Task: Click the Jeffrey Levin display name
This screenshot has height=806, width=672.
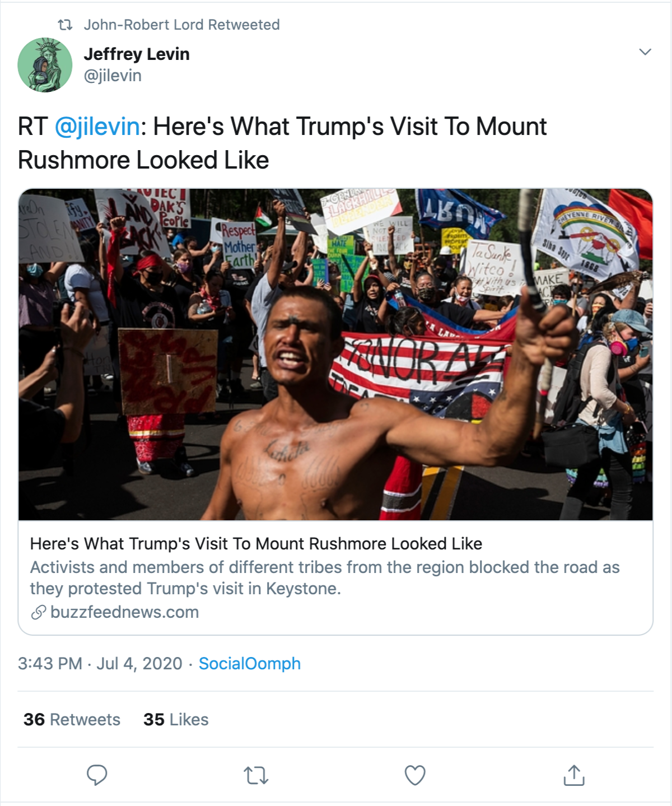Action: pos(137,54)
